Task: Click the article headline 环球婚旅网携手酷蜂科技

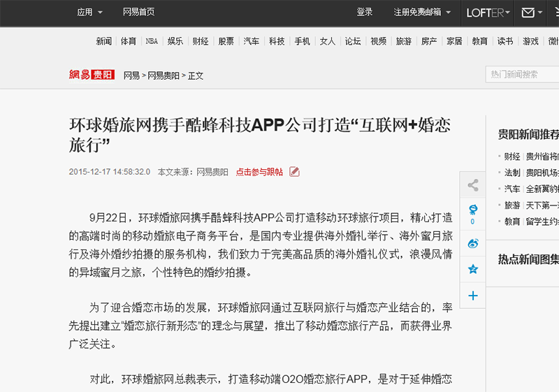Action: 260,135
